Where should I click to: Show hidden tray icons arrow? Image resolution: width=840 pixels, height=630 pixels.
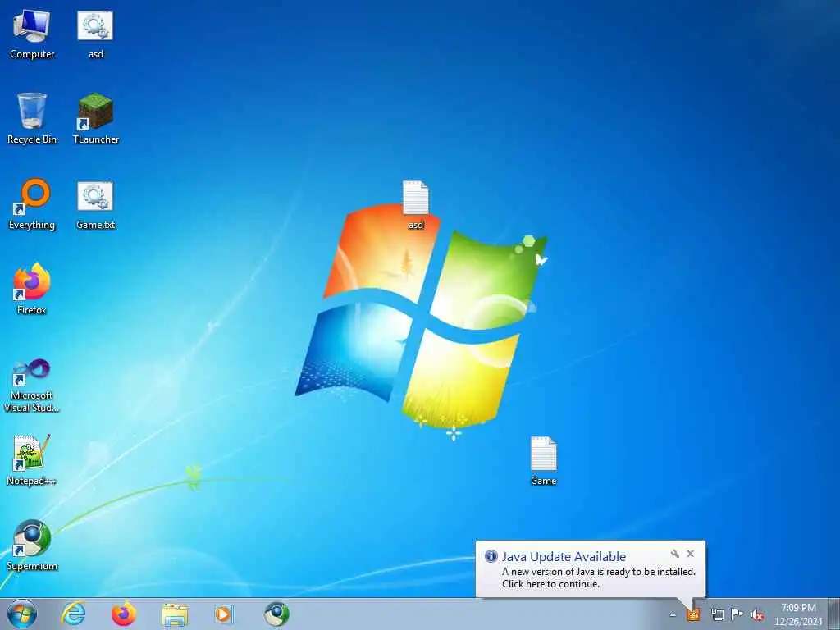click(x=673, y=614)
